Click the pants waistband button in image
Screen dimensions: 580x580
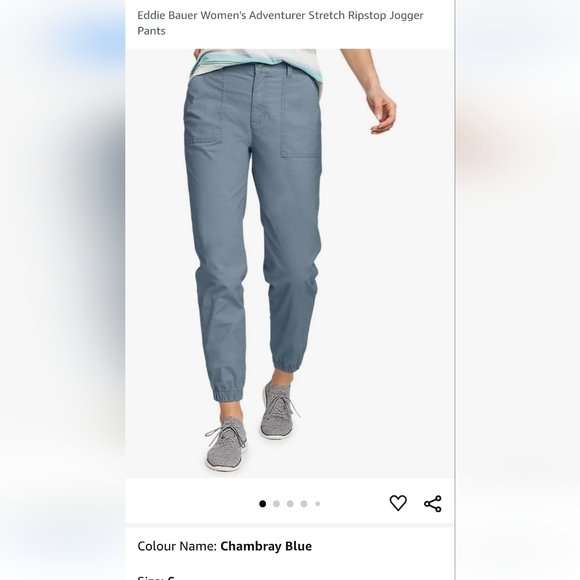pyautogui.click(x=260, y=67)
